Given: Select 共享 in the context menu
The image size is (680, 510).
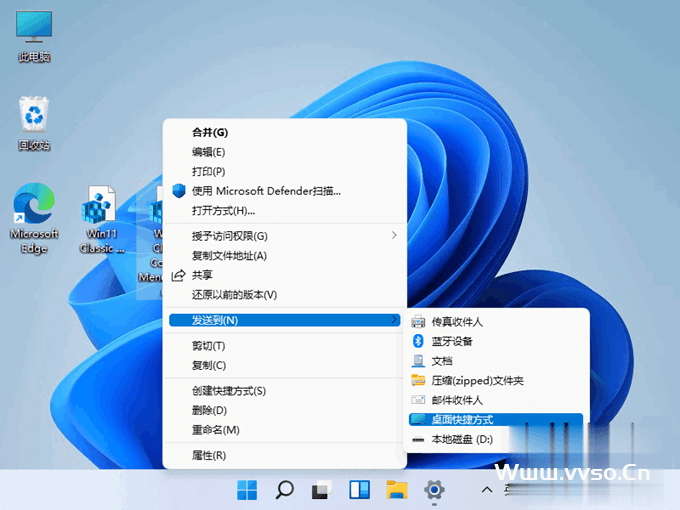Looking at the screenshot, I should [x=284, y=275].
